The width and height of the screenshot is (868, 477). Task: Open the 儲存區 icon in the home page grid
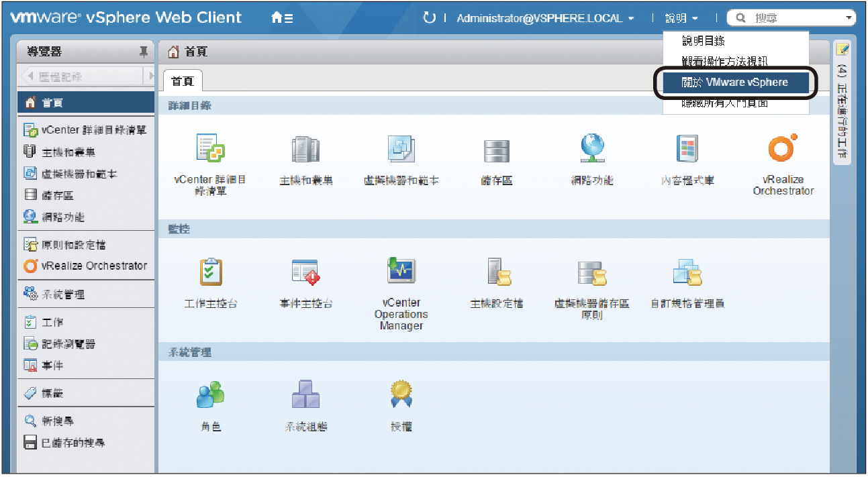[x=497, y=150]
